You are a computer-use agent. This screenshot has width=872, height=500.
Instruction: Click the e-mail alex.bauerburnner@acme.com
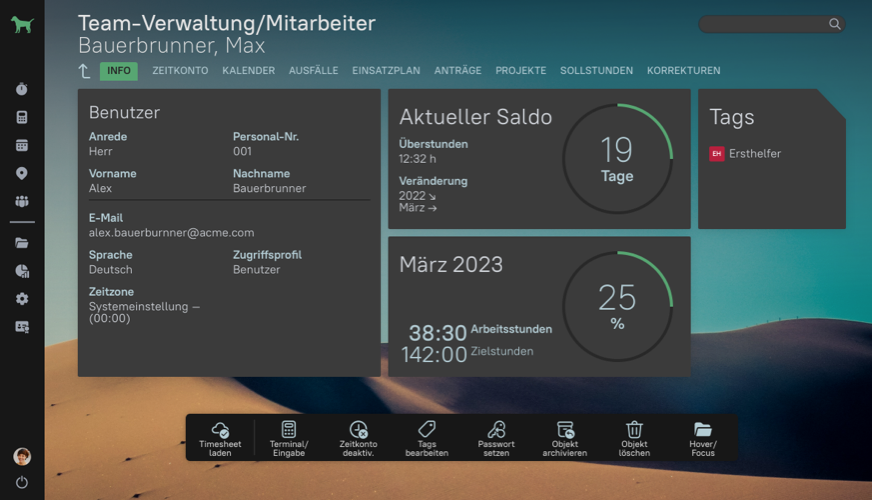tap(171, 232)
